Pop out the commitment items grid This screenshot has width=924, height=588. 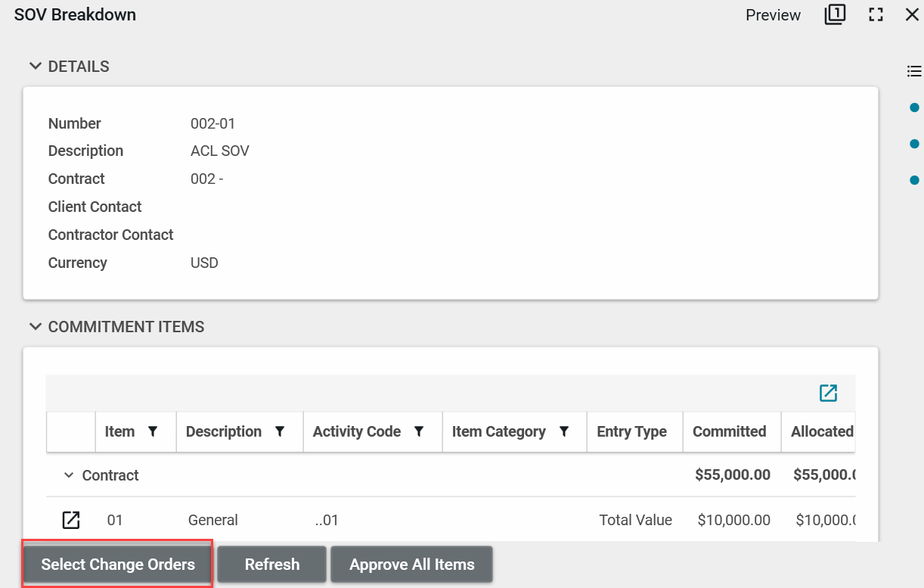pyautogui.click(x=828, y=393)
